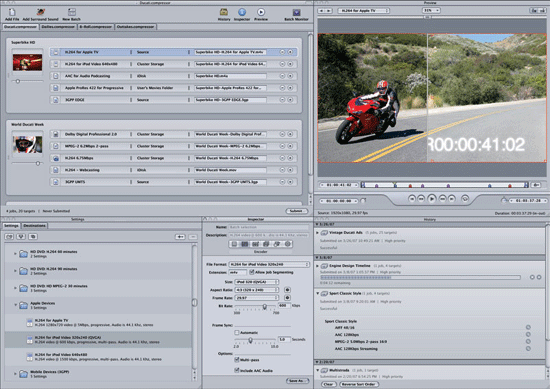Open the Aspect Ratio dropdown
The height and width of the screenshot is (389, 550).
[257, 290]
